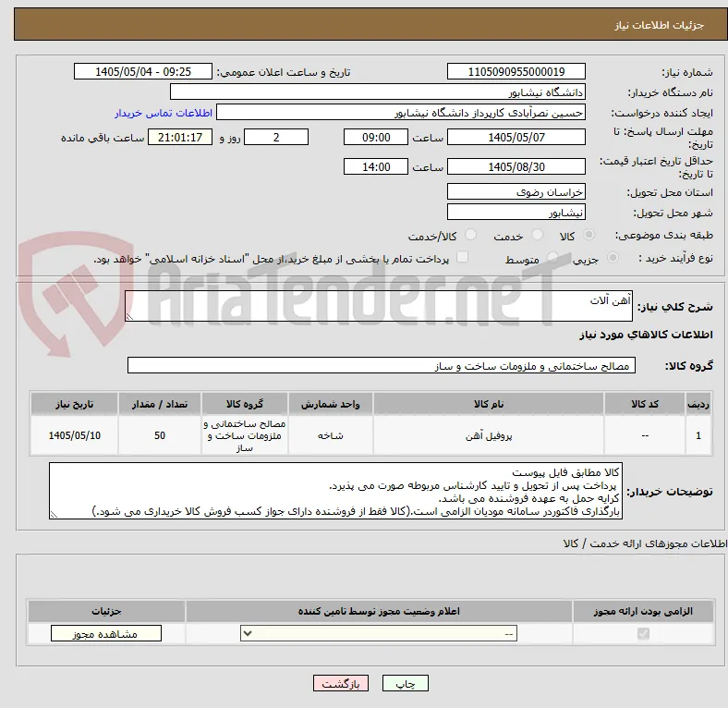
Task: Click the validity time field 14:00
Action: (x=376, y=166)
